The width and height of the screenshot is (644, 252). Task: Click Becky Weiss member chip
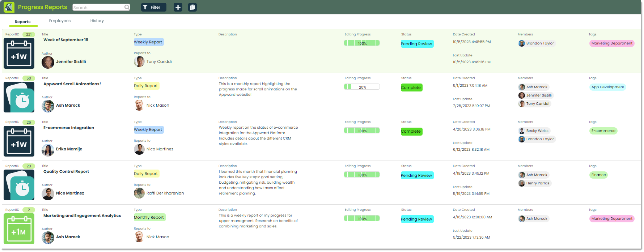point(534,131)
